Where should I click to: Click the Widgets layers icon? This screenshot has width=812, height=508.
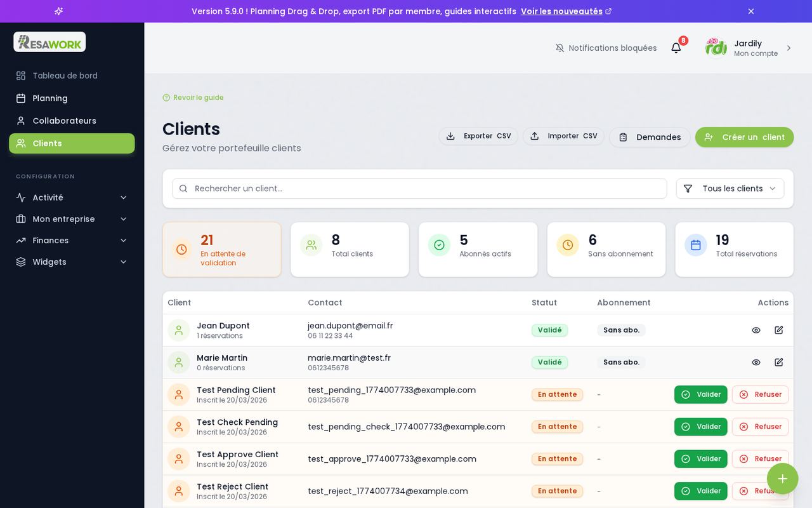pyautogui.click(x=21, y=262)
